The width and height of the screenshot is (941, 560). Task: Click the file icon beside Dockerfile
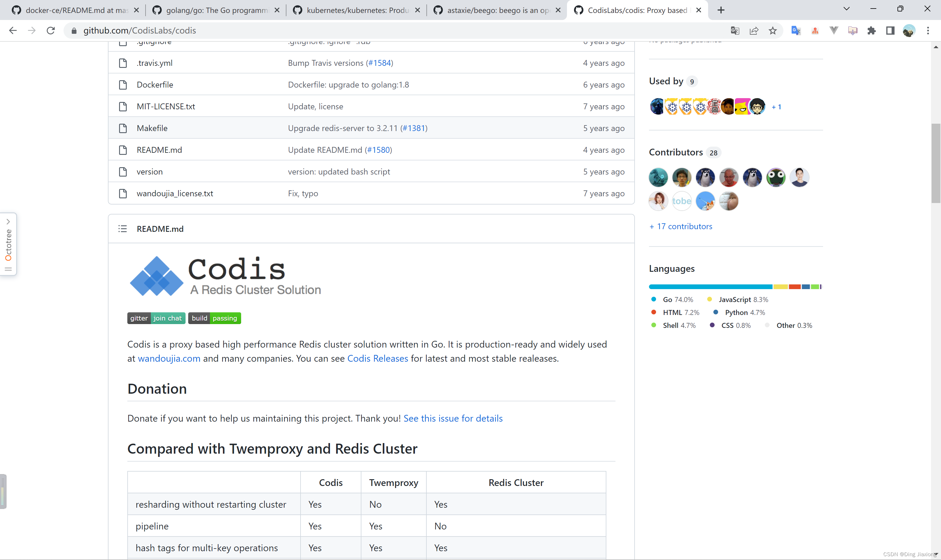point(123,85)
